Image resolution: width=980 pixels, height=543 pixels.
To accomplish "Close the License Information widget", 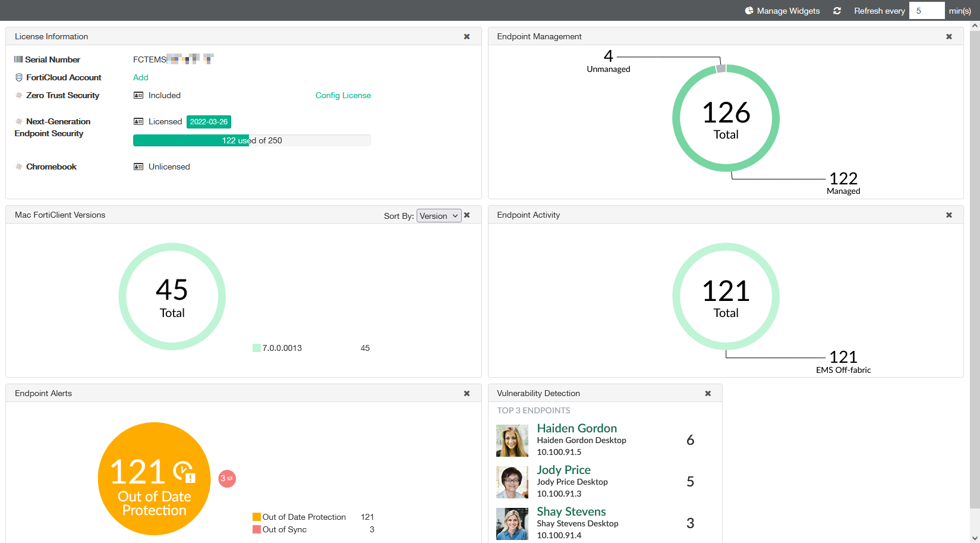I will coord(467,37).
